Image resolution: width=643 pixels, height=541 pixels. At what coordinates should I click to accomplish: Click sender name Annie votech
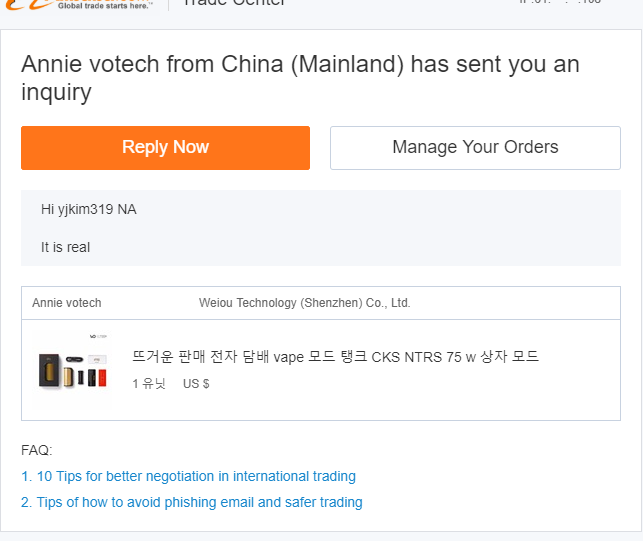point(66,303)
